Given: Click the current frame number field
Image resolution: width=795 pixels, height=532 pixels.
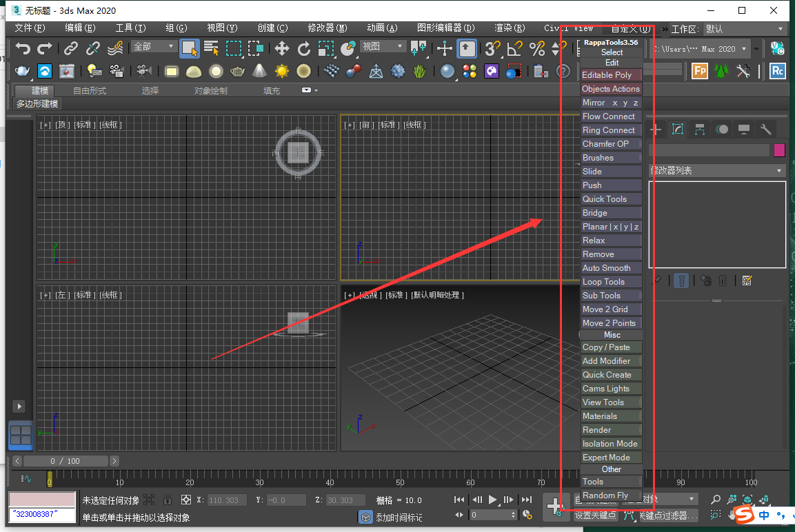Looking at the screenshot, I should [x=490, y=515].
